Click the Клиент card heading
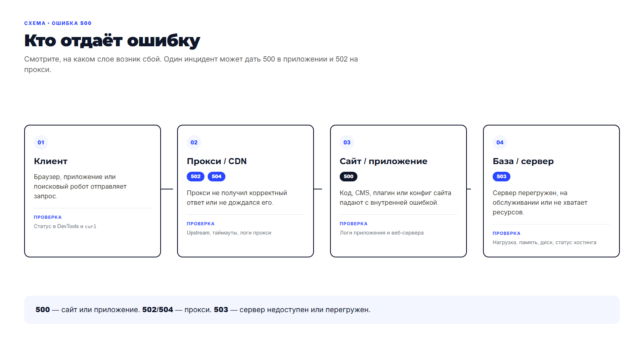 point(51,161)
